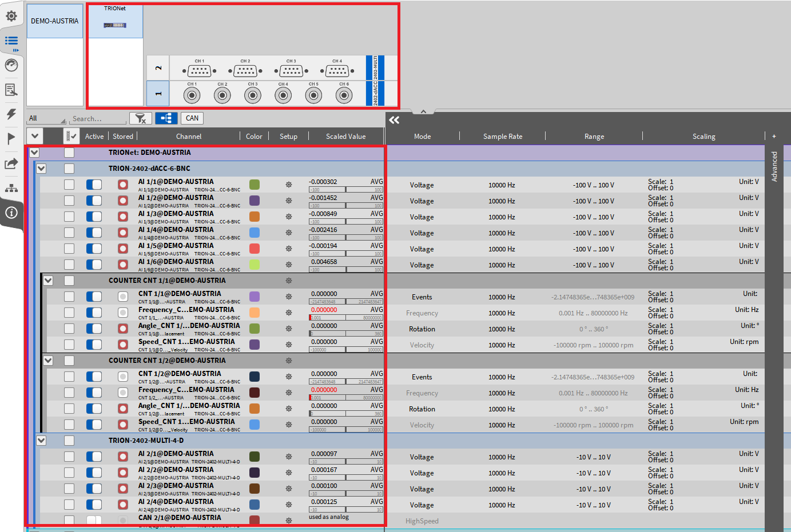Tick the checkbox for the AI 1/2@DEMO-AUSTRIA row

pyautogui.click(x=69, y=201)
